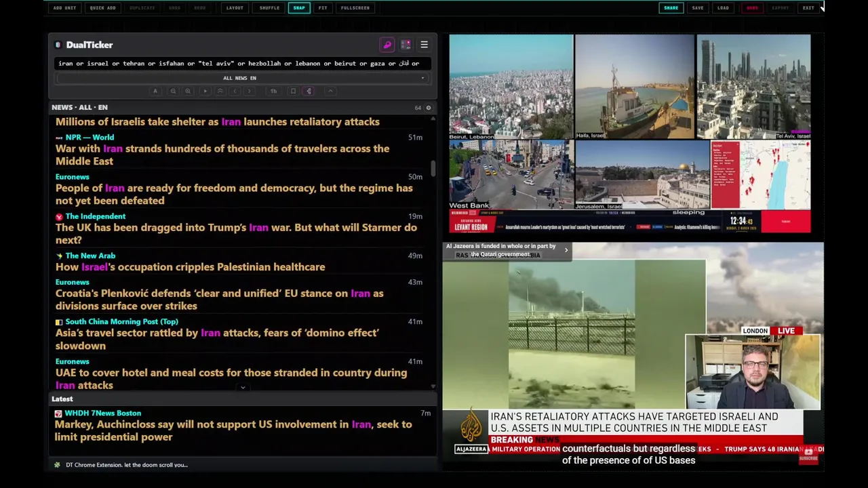Viewport: 868px width, 488px height.
Task: Collapse the ticker toolbar with caret-up icon
Action: [x=330, y=91]
